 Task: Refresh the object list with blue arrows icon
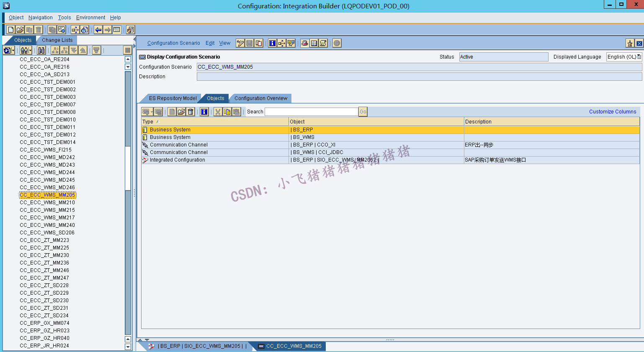7,50
